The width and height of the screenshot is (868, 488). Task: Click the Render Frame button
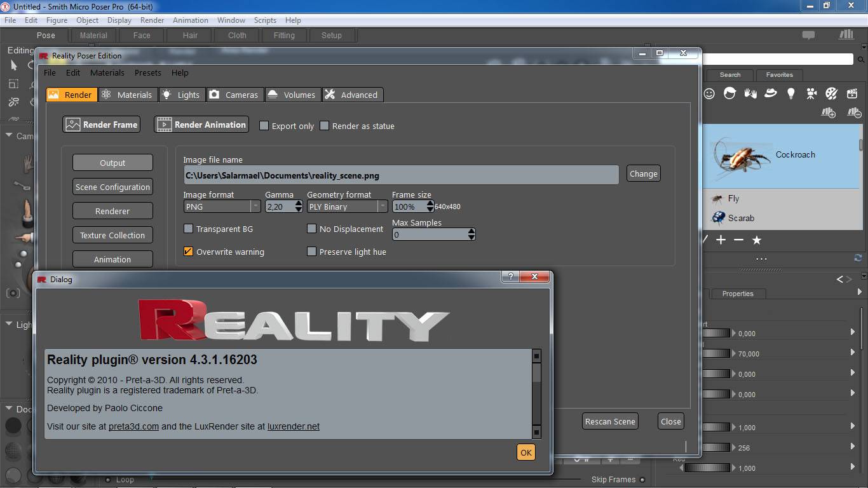coord(102,125)
